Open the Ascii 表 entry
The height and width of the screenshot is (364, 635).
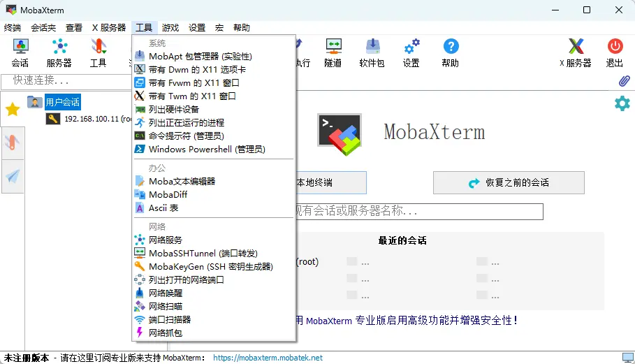click(214, 208)
